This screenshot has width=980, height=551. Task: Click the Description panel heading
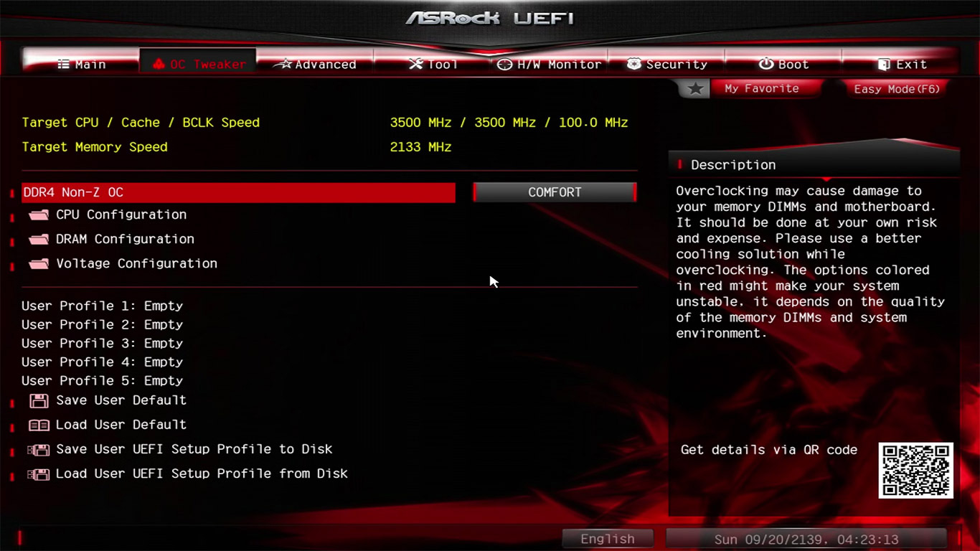(x=733, y=165)
